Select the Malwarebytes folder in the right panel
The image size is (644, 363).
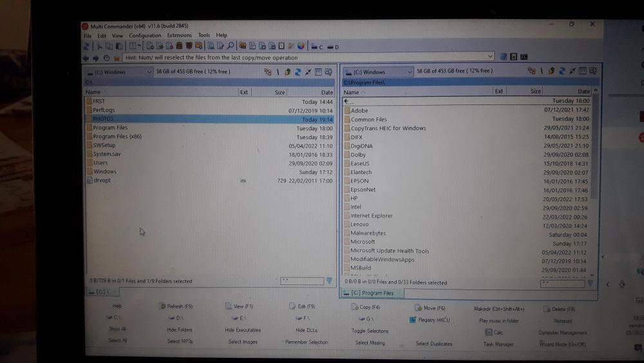(x=368, y=233)
